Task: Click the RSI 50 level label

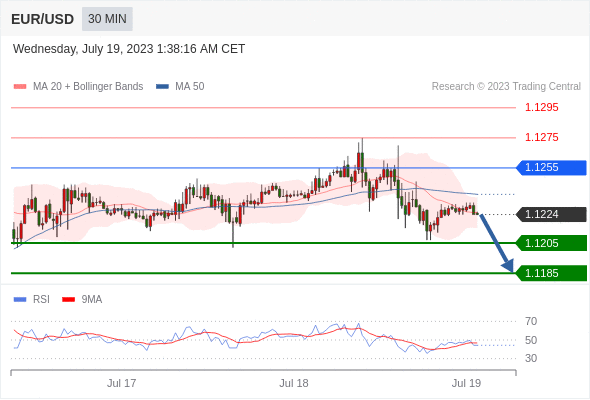Action: point(531,340)
